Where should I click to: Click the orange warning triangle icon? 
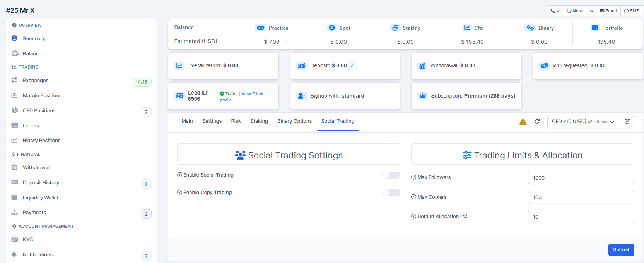523,122
